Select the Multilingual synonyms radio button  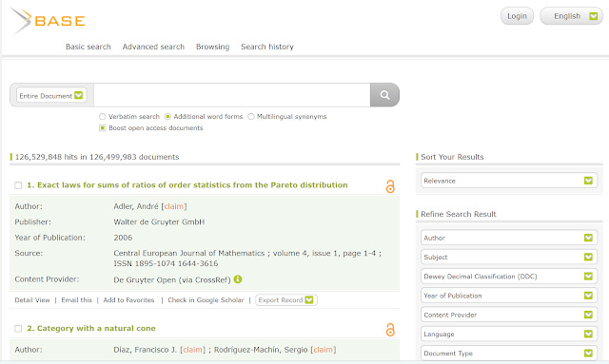pos(251,116)
